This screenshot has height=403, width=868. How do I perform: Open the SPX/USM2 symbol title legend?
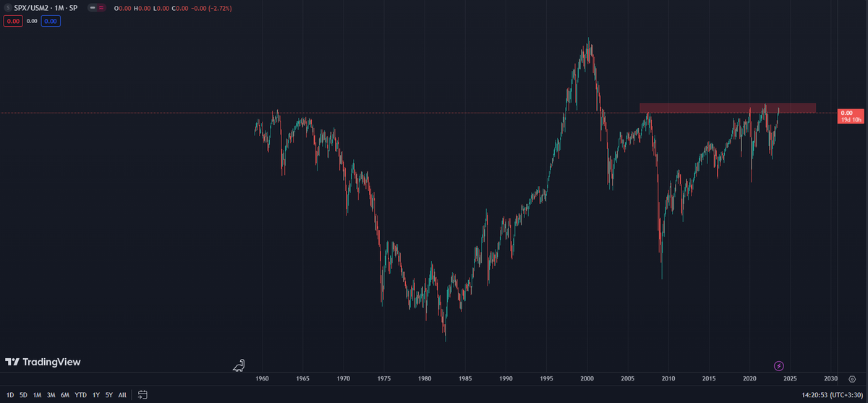coord(45,8)
